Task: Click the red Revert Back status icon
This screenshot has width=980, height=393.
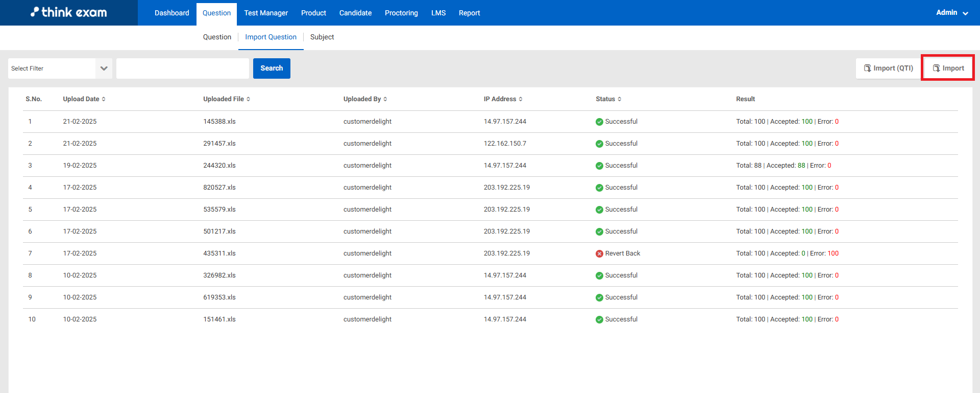Action: [599, 253]
